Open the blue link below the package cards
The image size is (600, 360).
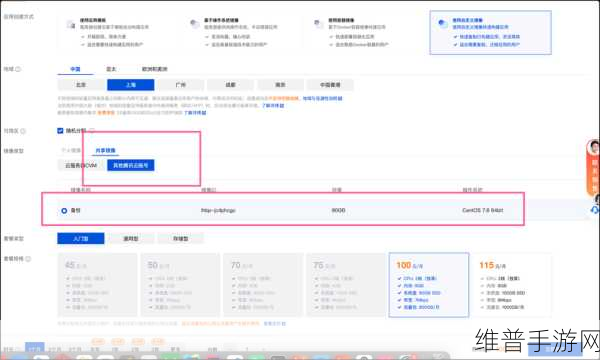click(x=274, y=324)
